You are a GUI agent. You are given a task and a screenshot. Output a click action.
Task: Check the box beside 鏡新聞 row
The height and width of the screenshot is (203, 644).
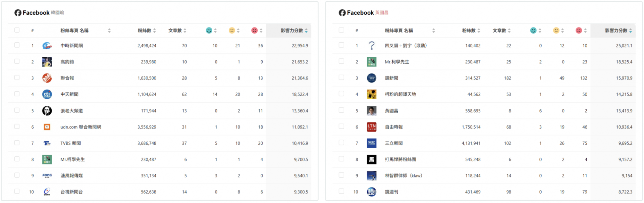tap(341, 78)
